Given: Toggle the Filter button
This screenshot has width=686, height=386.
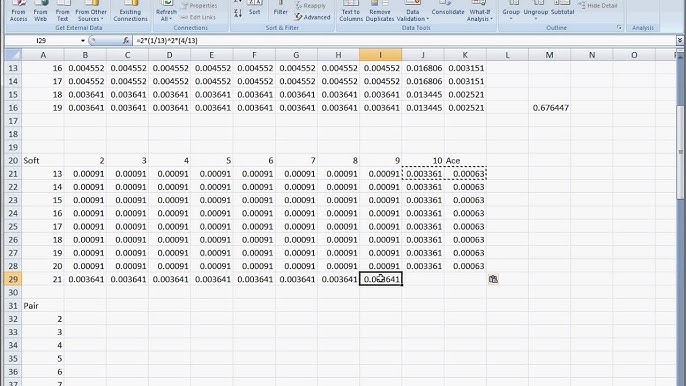Looking at the screenshot, I should [x=280, y=9].
